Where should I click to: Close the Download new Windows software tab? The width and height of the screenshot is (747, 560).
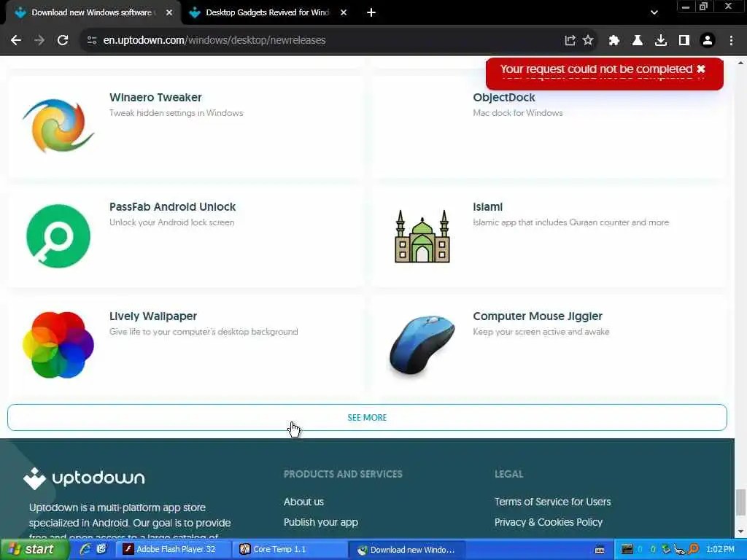(169, 13)
